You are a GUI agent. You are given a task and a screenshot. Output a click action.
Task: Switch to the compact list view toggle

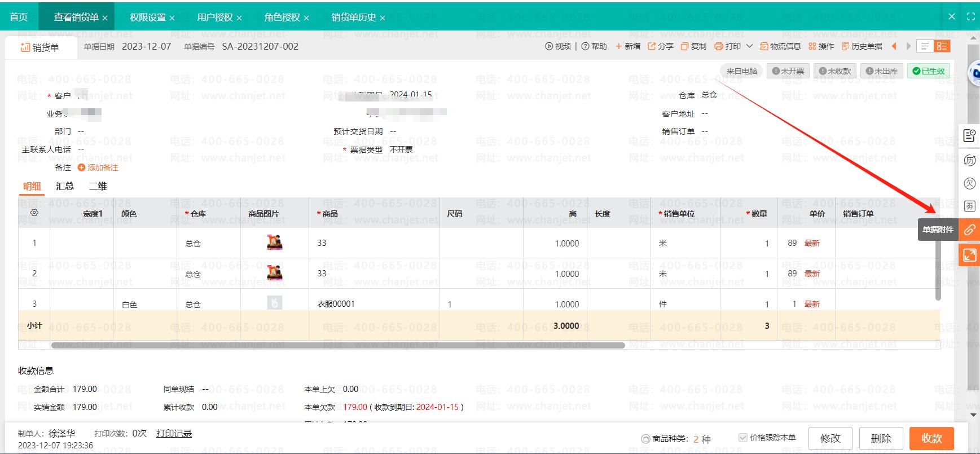(x=925, y=46)
